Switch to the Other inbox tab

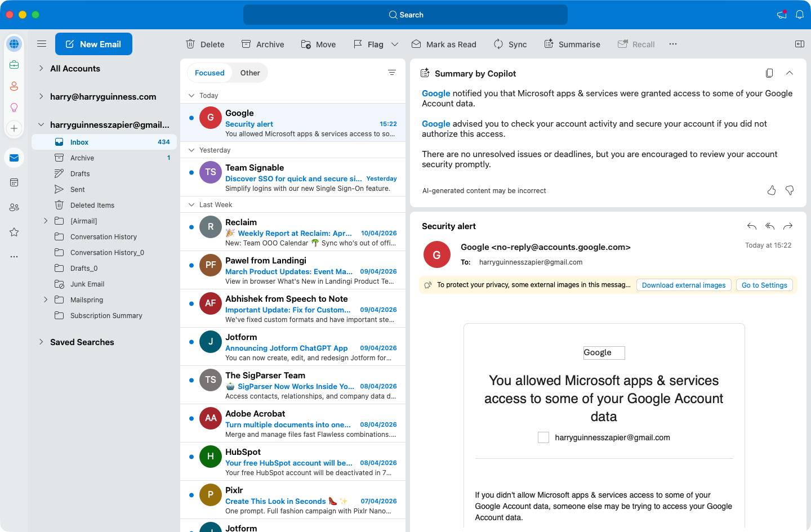click(249, 73)
